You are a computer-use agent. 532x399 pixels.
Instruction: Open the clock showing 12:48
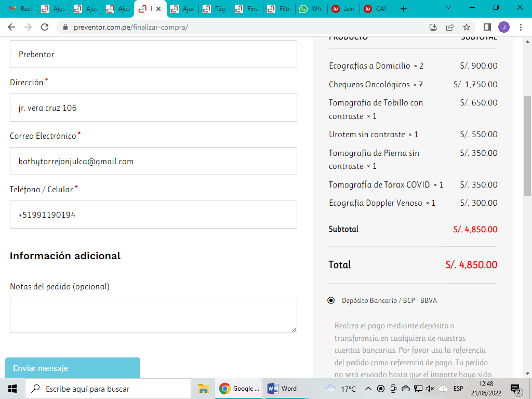tap(486, 389)
